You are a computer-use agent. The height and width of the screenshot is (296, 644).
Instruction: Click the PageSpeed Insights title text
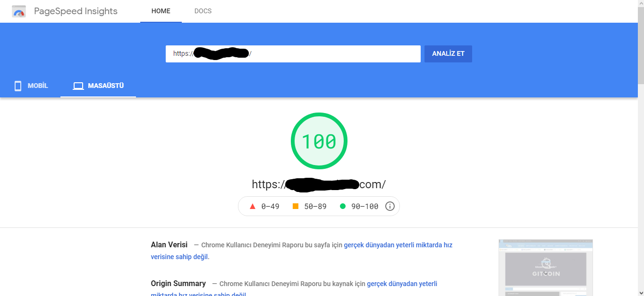pyautogui.click(x=76, y=11)
